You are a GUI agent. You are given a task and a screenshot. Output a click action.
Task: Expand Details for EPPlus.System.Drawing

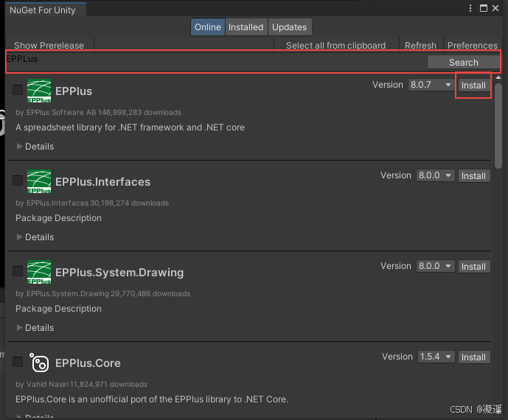point(35,328)
